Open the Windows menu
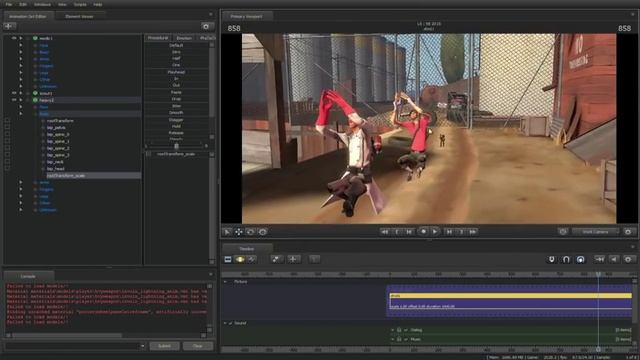This screenshot has height=360, width=640. (x=42, y=4)
